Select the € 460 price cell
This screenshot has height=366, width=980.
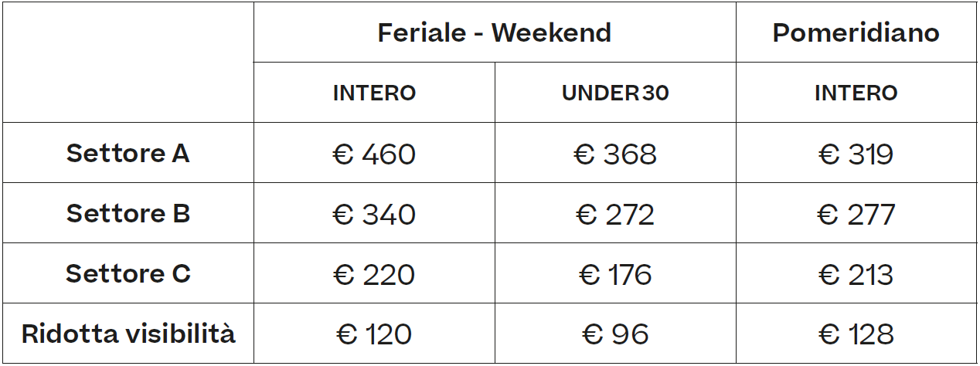pos(374,154)
